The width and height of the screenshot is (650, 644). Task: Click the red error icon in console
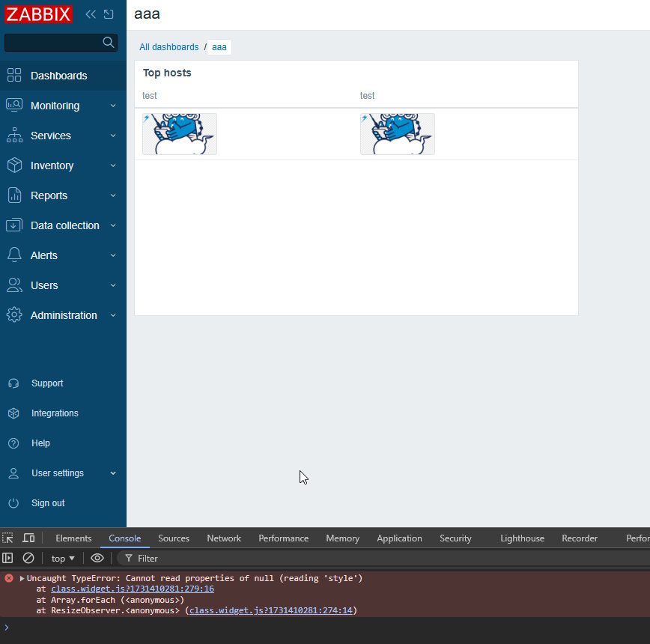(x=9, y=577)
